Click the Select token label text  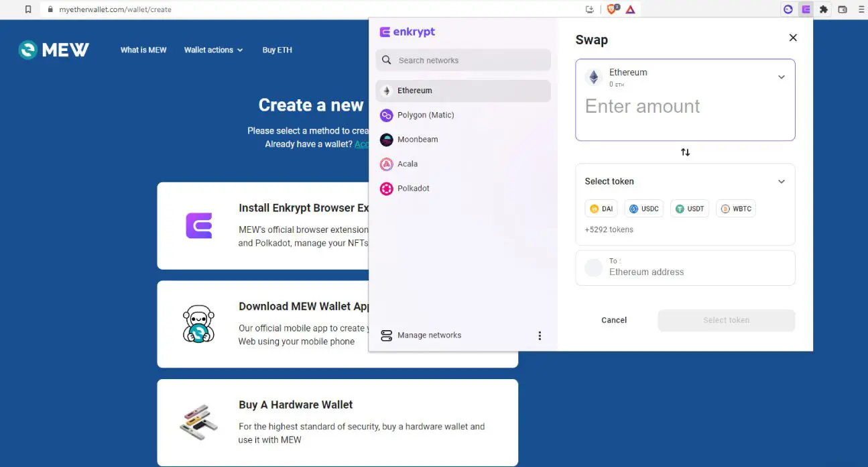coord(609,181)
